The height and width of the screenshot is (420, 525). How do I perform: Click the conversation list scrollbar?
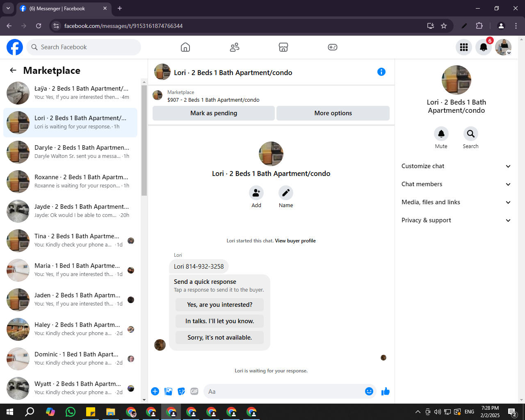(x=144, y=140)
